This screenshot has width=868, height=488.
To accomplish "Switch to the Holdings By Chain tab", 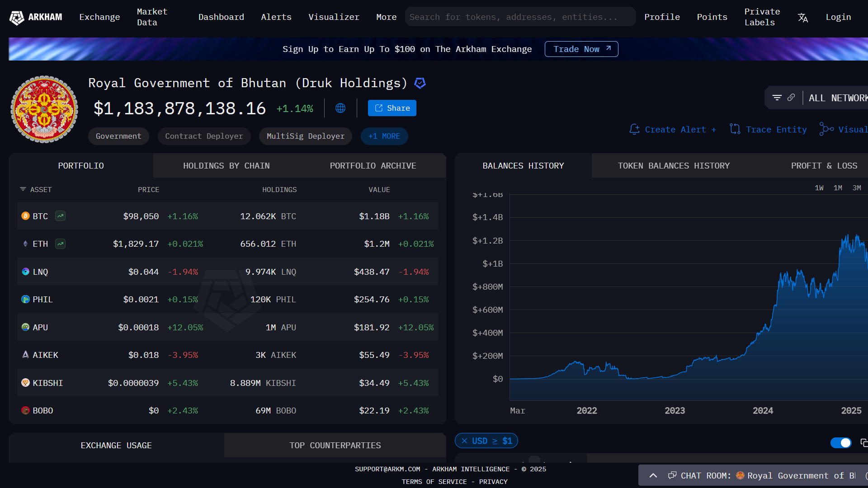I will [226, 166].
